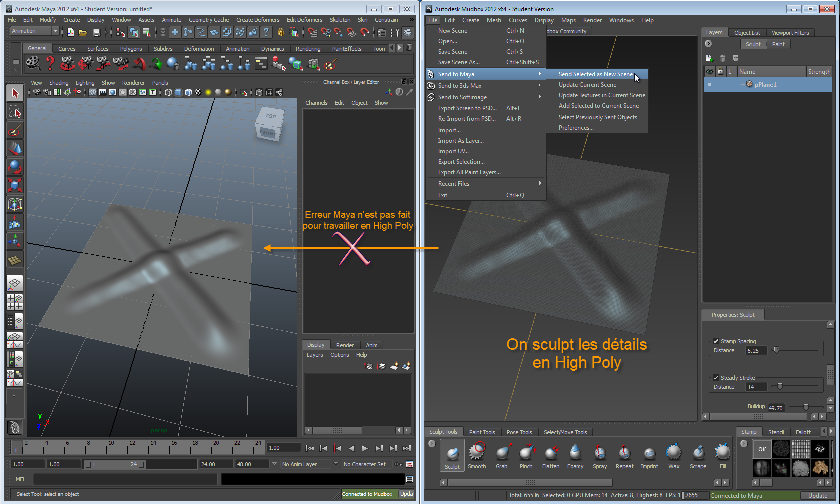Disable the Stamp Spacing checkbox
The height and width of the screenshot is (504, 840).
coord(716,341)
